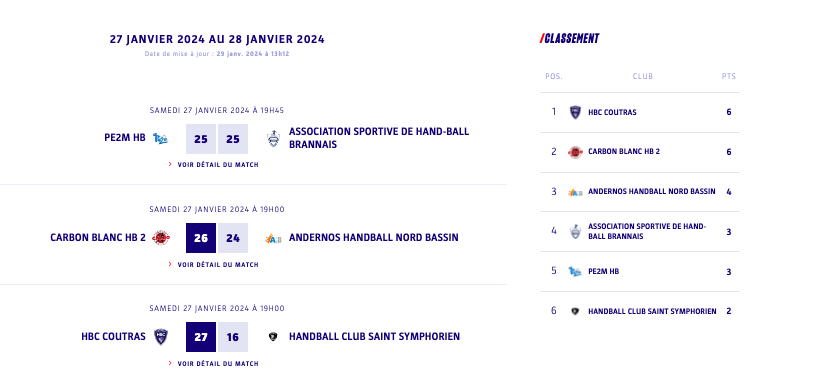Click the Saint Symphorien logo beside score 16
The height and width of the screenshot is (390, 827).
[273, 337]
